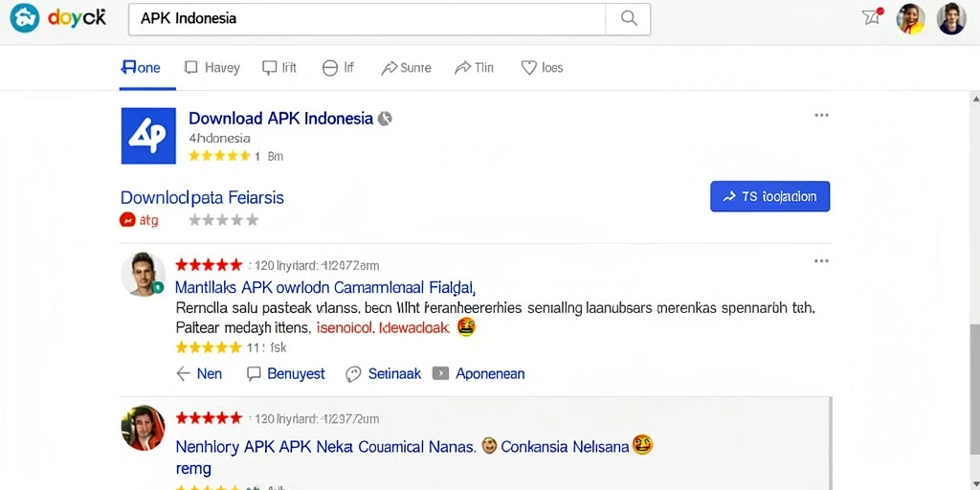
Task: Select the Irit tab
Action: click(279, 68)
